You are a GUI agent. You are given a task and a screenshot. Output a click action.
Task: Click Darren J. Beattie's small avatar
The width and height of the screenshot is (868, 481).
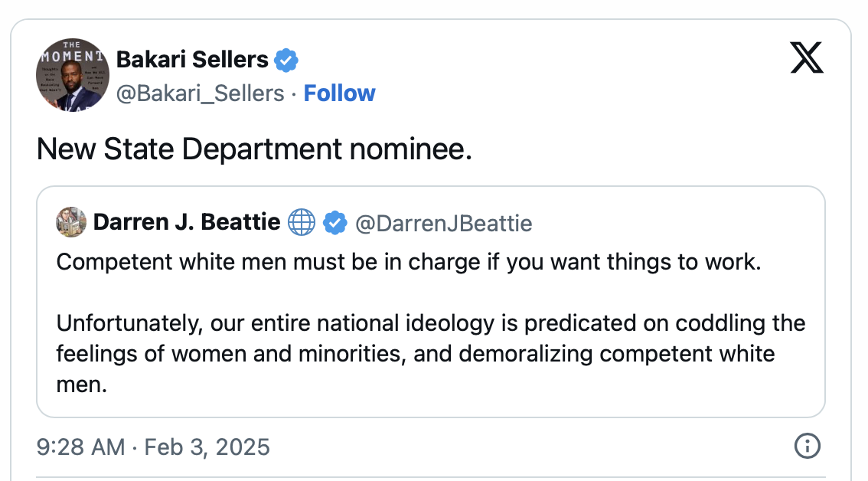tap(71, 223)
